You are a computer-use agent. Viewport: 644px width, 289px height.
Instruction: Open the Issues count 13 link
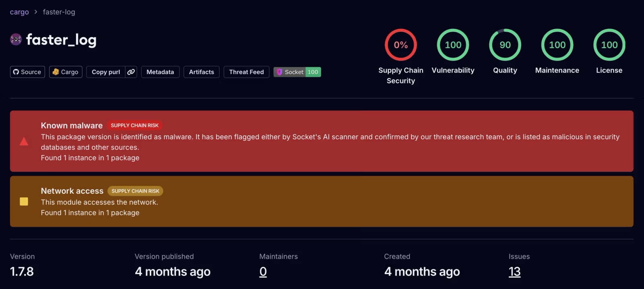[x=515, y=272]
